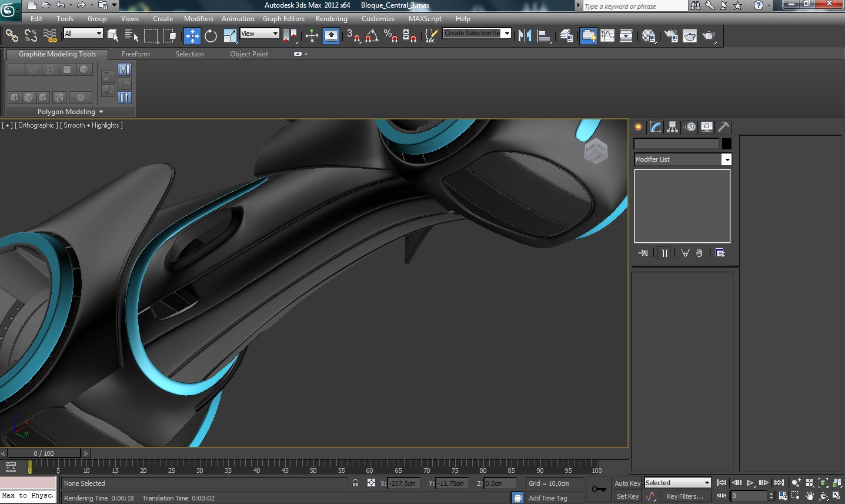Toggle the Selection Lock padlock
The image size is (845, 504).
pos(355,483)
